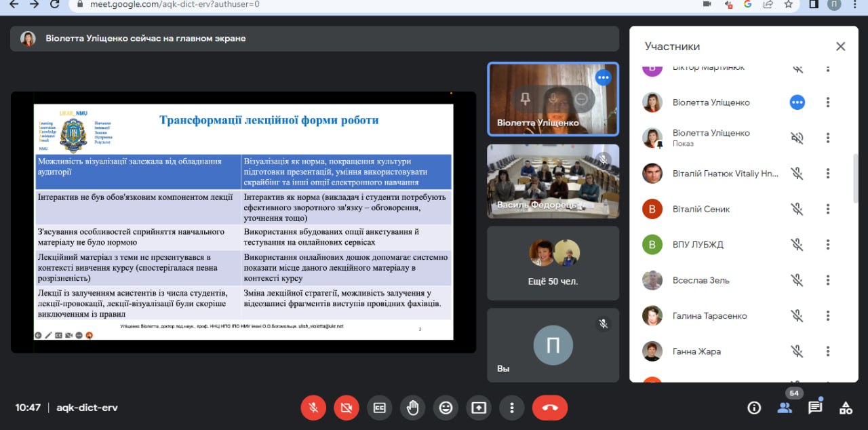Open options menu for Віталій Сеник
Screen dimensions: 868x430
coord(827,209)
